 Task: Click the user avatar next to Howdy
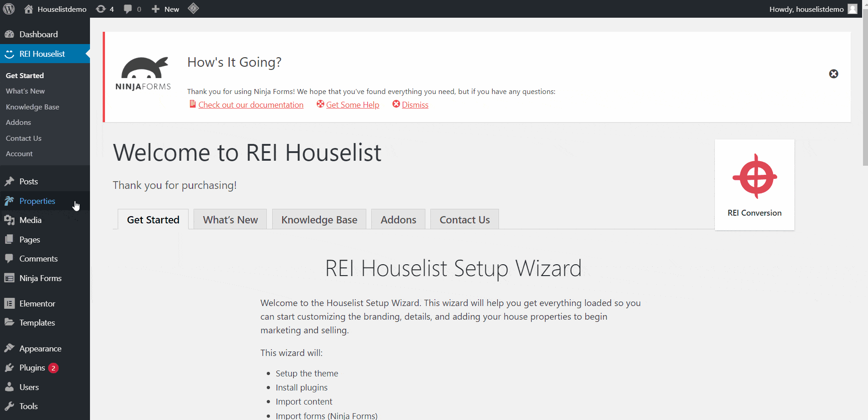coord(853,9)
